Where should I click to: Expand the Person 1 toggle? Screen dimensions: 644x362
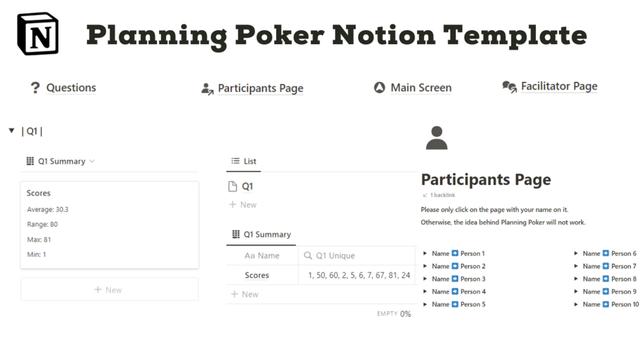tap(425, 254)
